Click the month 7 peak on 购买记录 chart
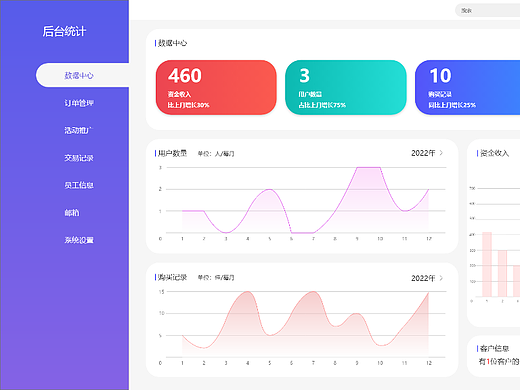 coord(313,292)
